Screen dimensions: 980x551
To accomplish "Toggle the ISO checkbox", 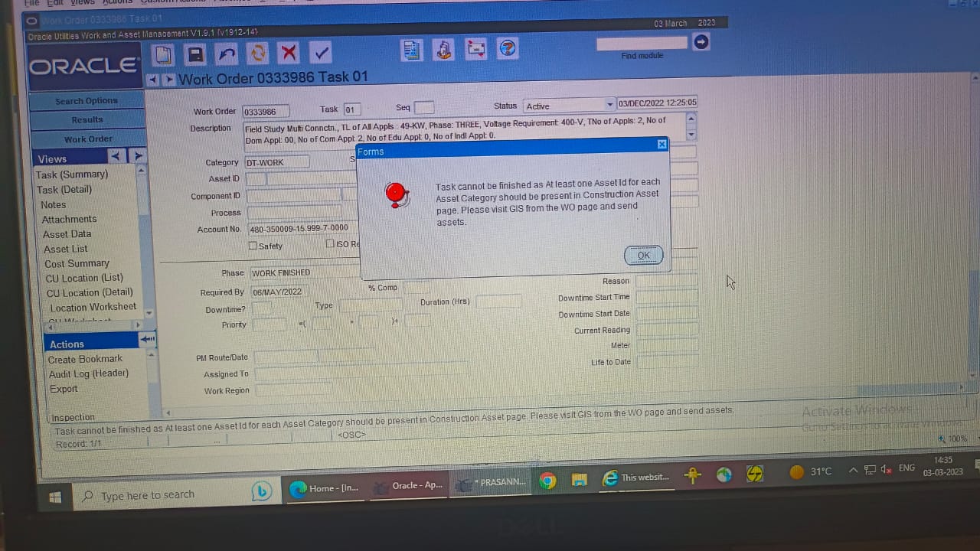I will (330, 244).
